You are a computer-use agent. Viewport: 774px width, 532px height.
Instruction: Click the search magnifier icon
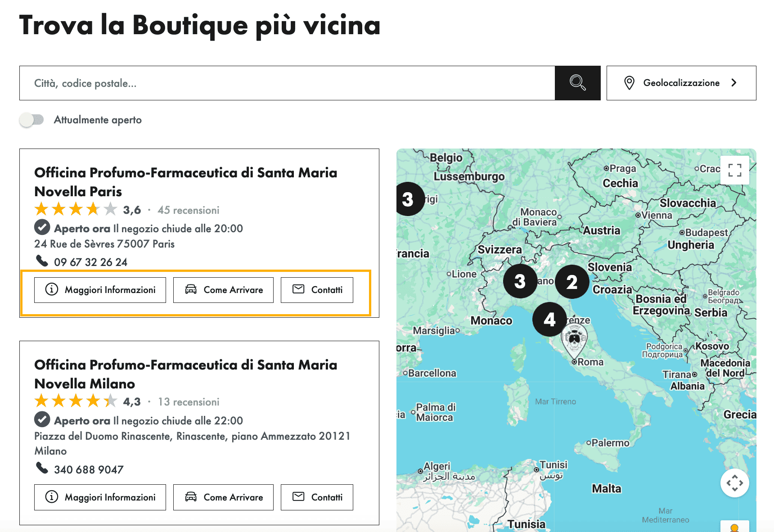coord(577,83)
